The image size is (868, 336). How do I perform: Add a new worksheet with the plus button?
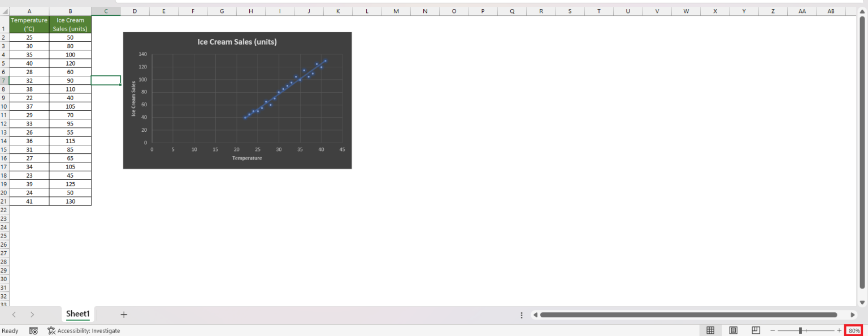tap(124, 315)
